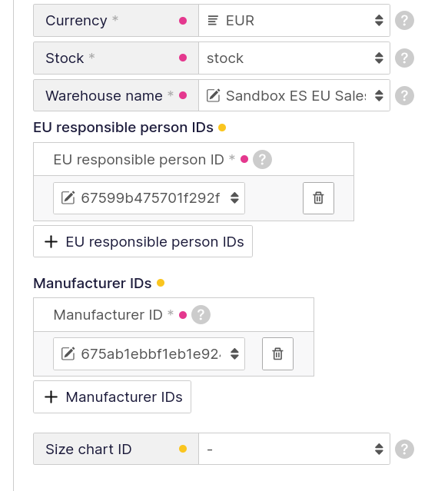The width and height of the screenshot is (448, 491).
Task: Open the Warehouse name Sandbox ES dropdown
Action: pyautogui.click(x=294, y=95)
